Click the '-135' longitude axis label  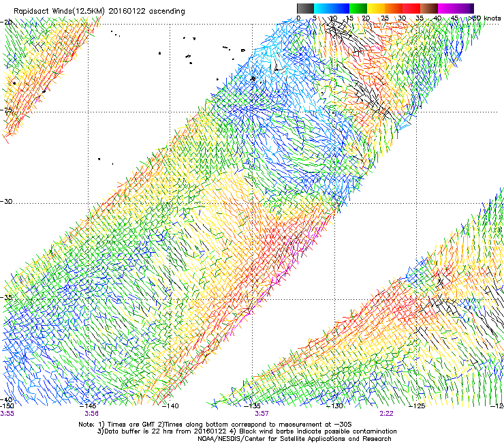[x=252, y=406]
